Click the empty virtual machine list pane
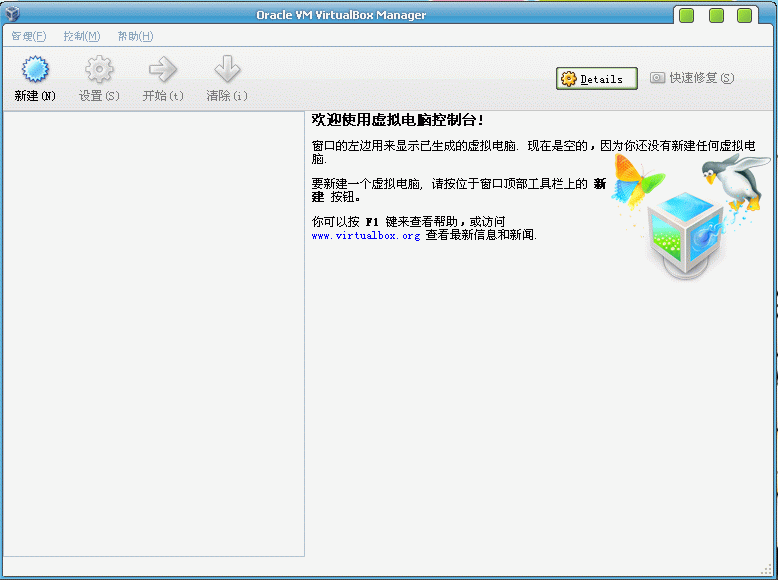Image resolution: width=778 pixels, height=580 pixels. tap(154, 334)
